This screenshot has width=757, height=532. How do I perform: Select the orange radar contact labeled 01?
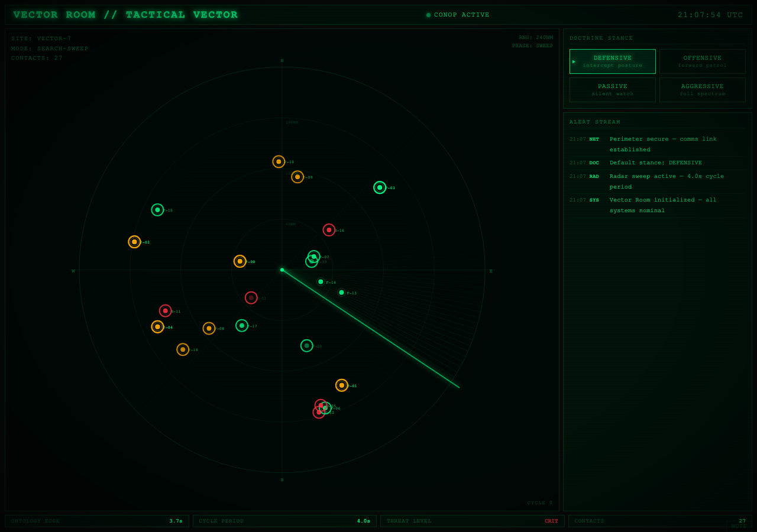click(342, 385)
